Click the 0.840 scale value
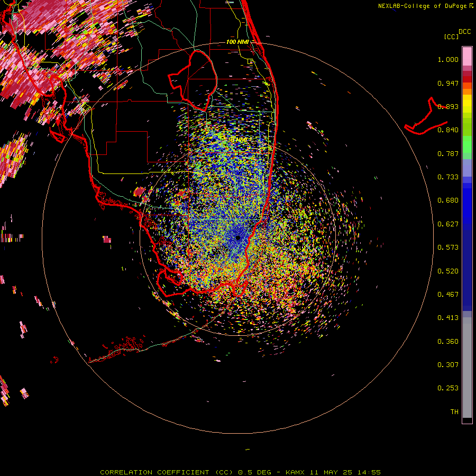The width and height of the screenshot is (476, 476). pyautogui.click(x=448, y=130)
